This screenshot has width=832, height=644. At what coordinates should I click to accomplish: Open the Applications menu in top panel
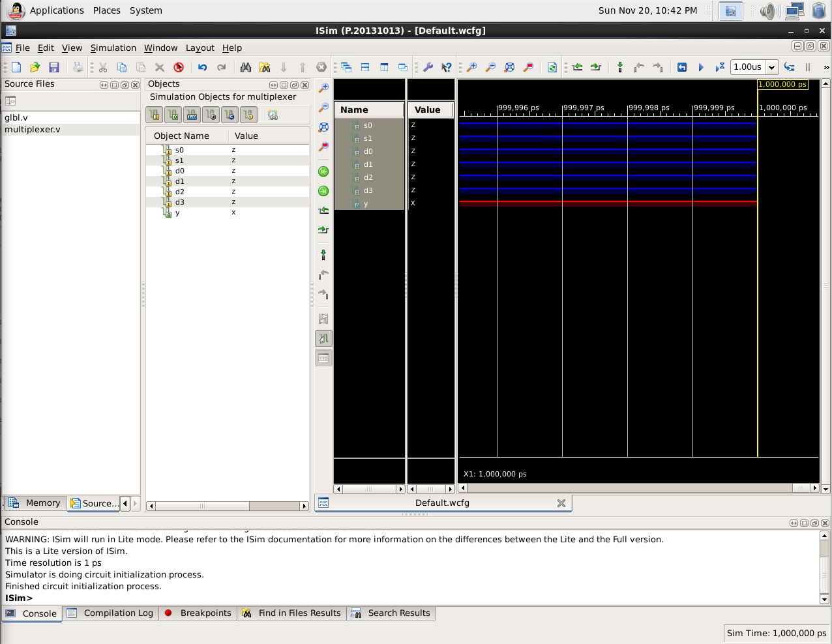[x=57, y=10]
